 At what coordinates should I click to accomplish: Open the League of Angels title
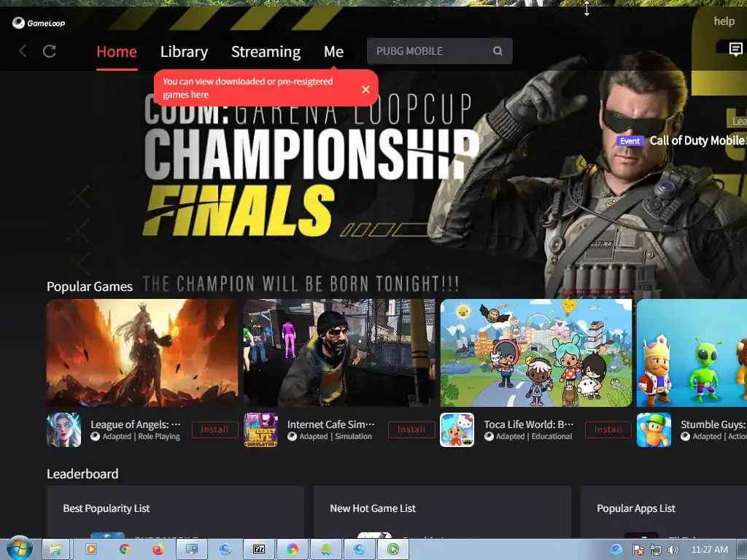[x=135, y=424]
